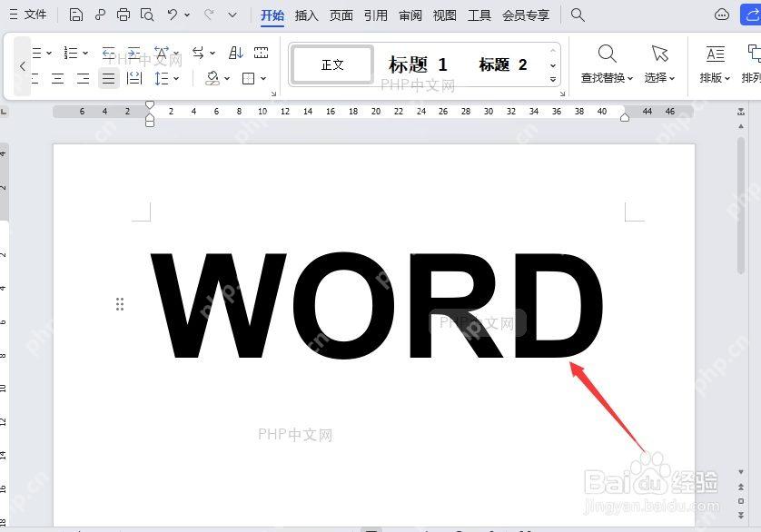
Task: Click the Print icon in quick access bar
Action: (124, 15)
